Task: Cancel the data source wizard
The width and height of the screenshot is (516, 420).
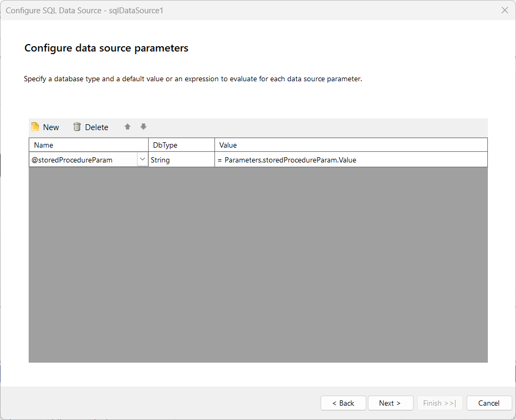Action: (x=489, y=403)
